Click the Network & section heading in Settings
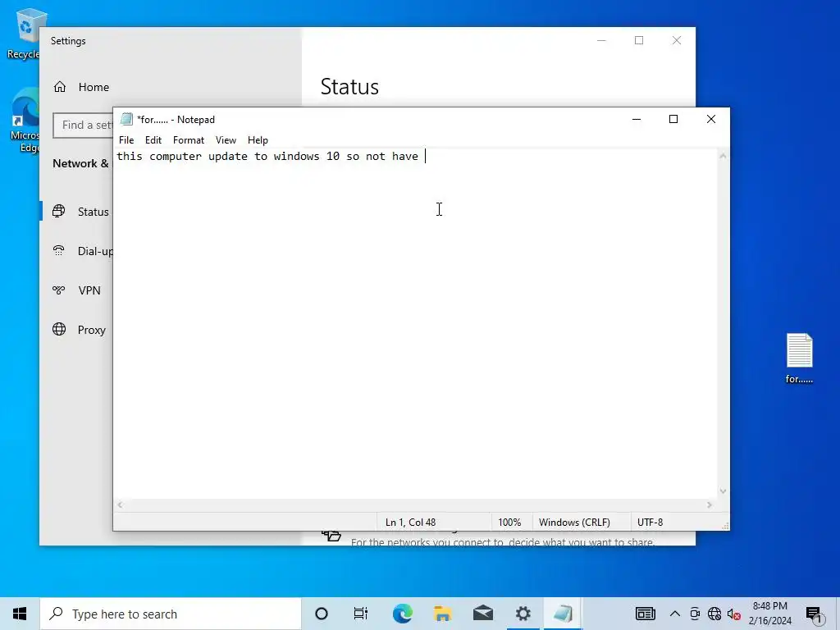Image resolution: width=840 pixels, height=630 pixels. (x=80, y=163)
